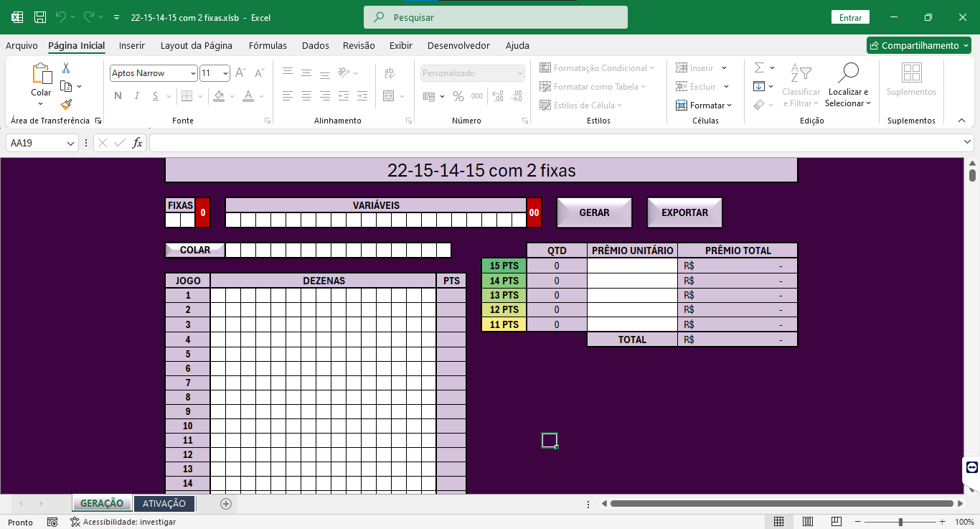980x529 pixels.
Task: Click the Undo arrow icon
Action: point(61,17)
